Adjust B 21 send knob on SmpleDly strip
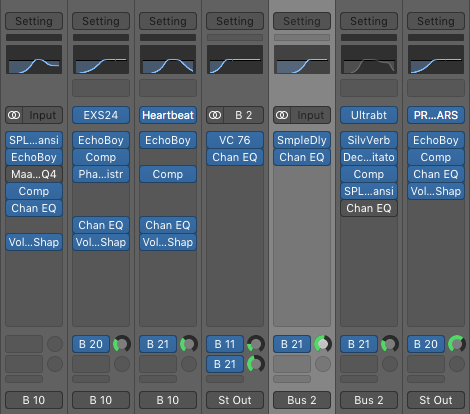Screen dimensions: 470x414 tap(323, 344)
